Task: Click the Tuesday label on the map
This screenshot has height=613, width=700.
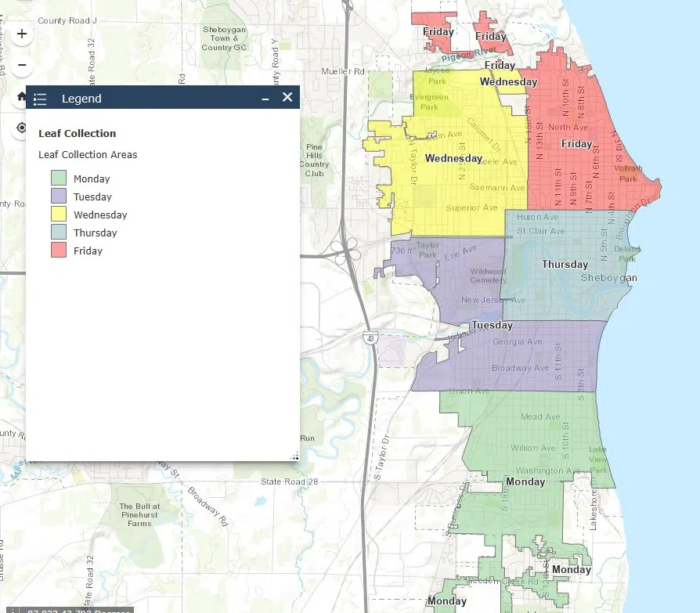Action: [492, 325]
